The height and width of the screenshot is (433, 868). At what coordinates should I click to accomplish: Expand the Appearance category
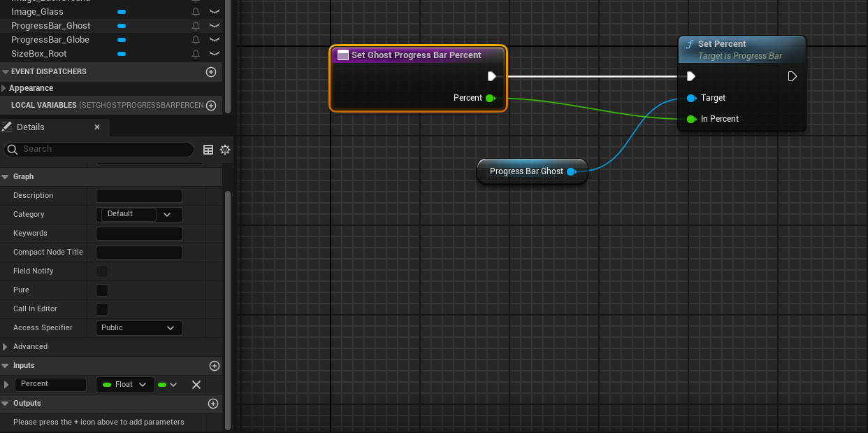4,88
